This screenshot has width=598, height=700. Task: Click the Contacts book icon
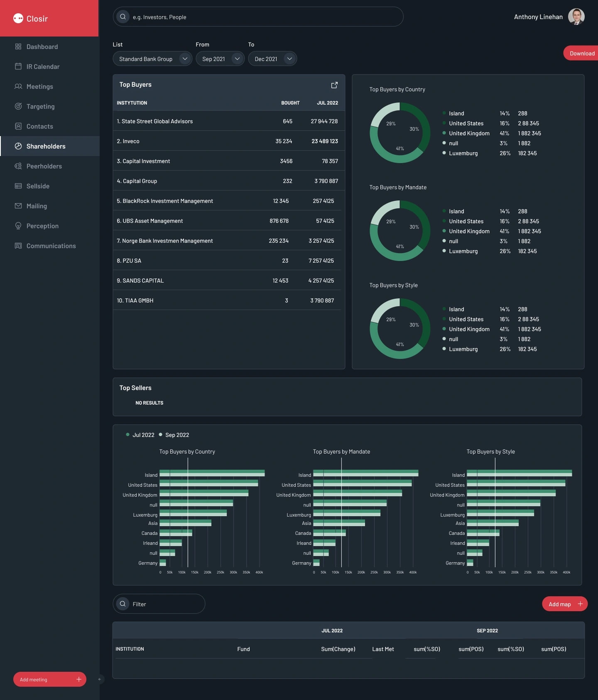[x=18, y=126]
